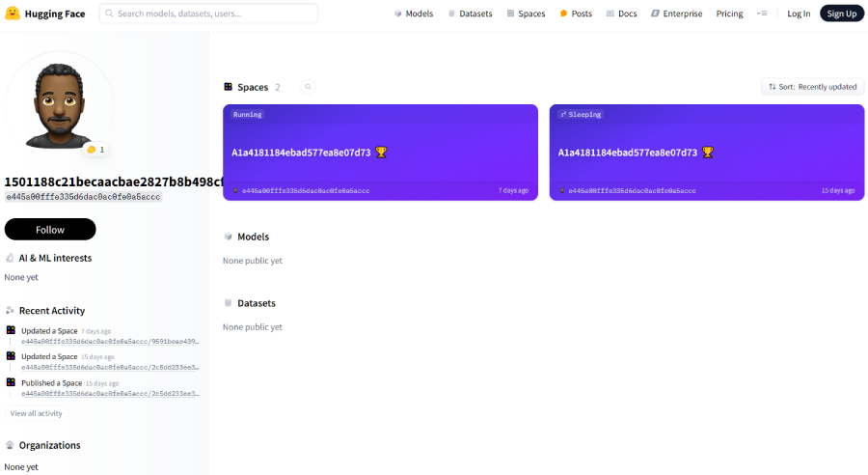Focus the search models, datasets, users field

(x=209, y=14)
